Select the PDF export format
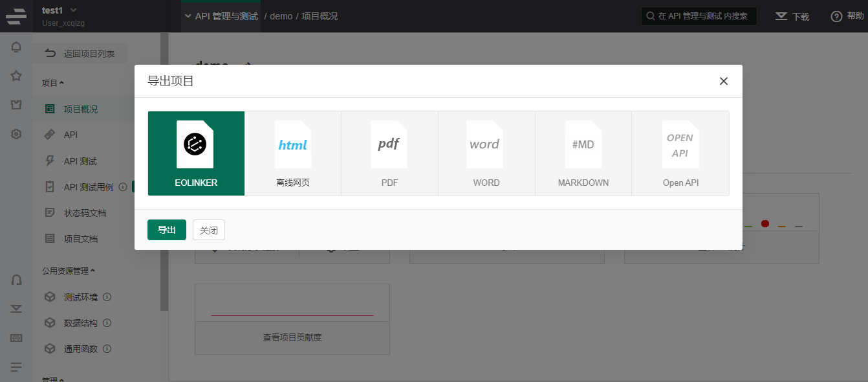This screenshot has height=382, width=868. [389, 153]
